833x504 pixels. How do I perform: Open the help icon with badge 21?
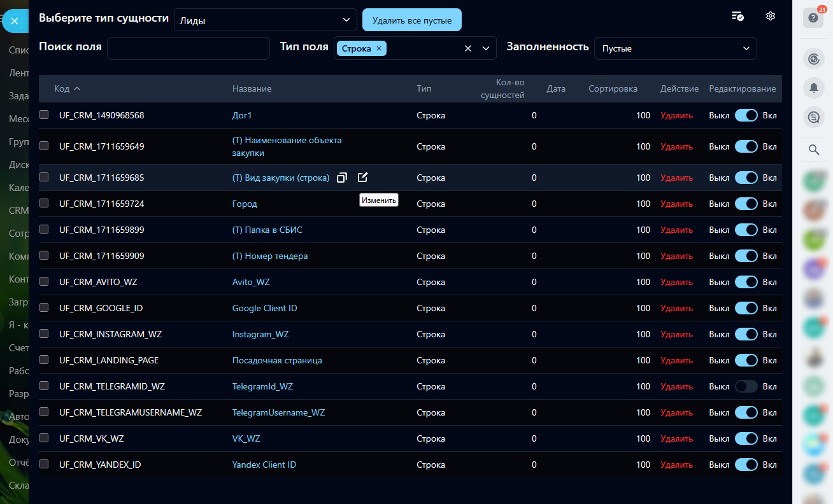point(813,18)
